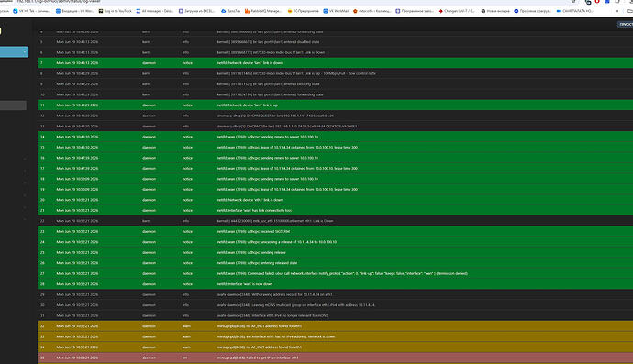
Task: Open the All messages bookmark
Action: pyautogui.click(x=155, y=11)
